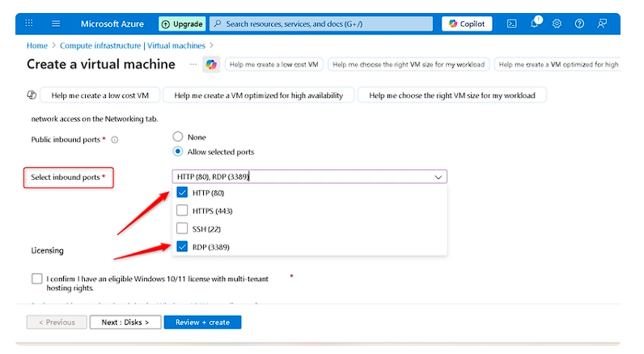Open the help question mark icon
This screenshot has width=644, height=354.
point(579,23)
